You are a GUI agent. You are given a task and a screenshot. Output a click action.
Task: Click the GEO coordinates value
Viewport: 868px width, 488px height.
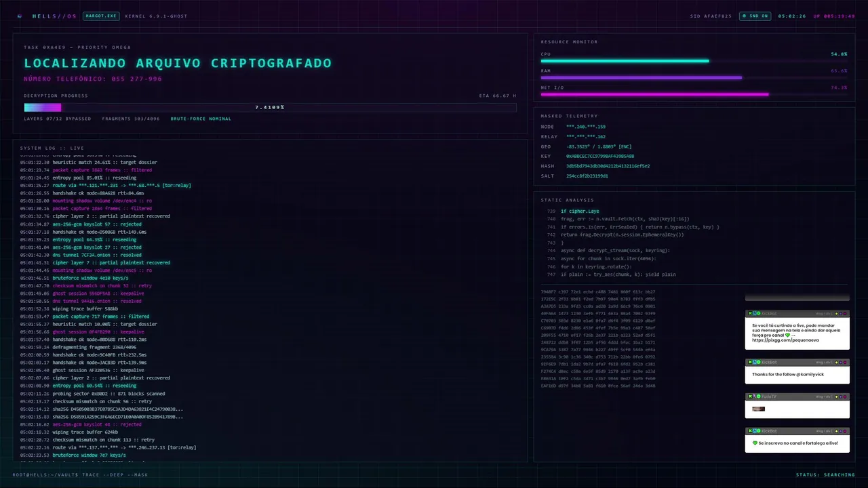coord(599,146)
